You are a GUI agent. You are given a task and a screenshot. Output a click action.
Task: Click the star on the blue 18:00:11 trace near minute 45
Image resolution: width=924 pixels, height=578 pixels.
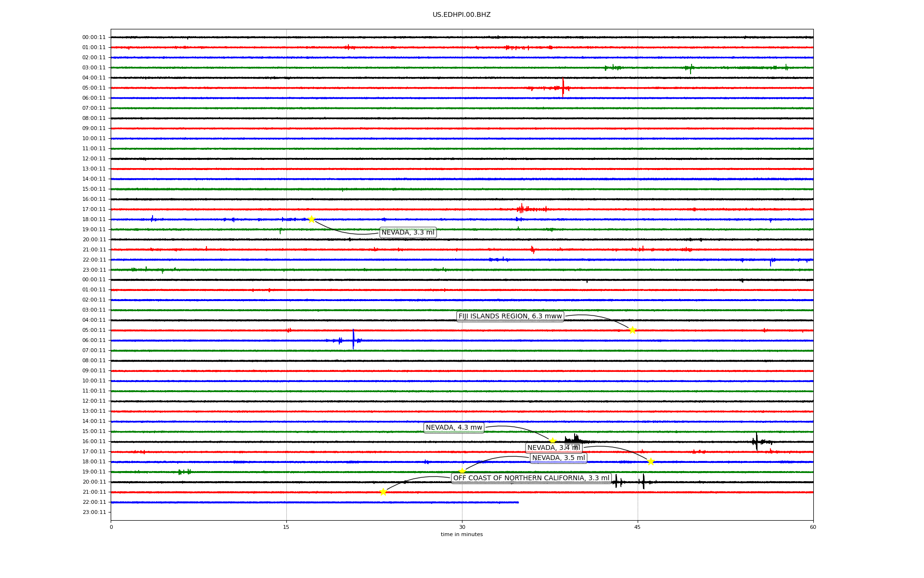[651, 461]
